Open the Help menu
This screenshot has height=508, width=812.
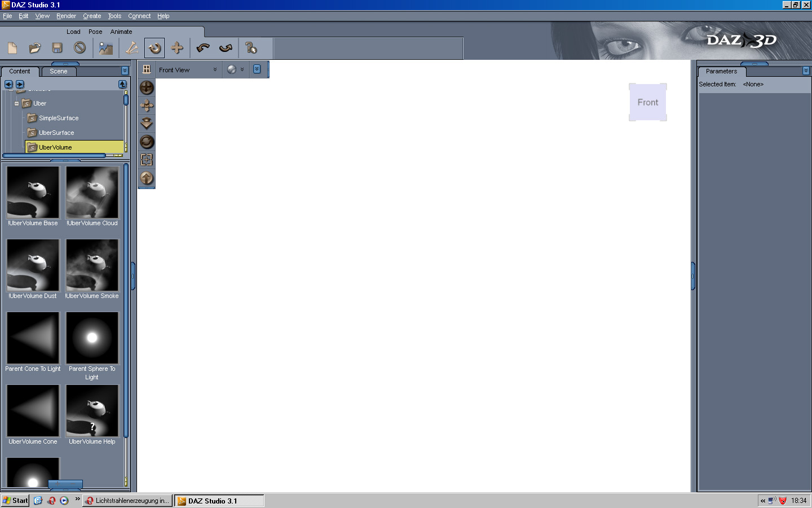(164, 16)
